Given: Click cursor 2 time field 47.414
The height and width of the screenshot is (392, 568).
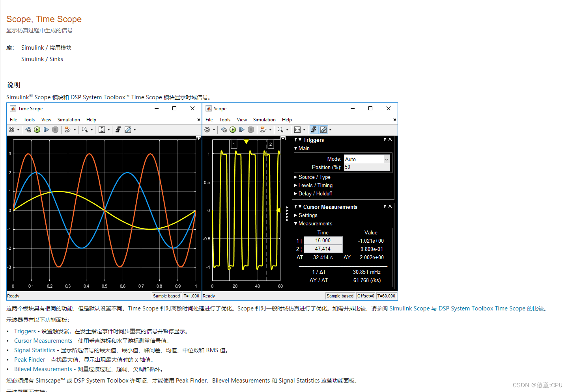Looking at the screenshot, I should pyautogui.click(x=323, y=249).
